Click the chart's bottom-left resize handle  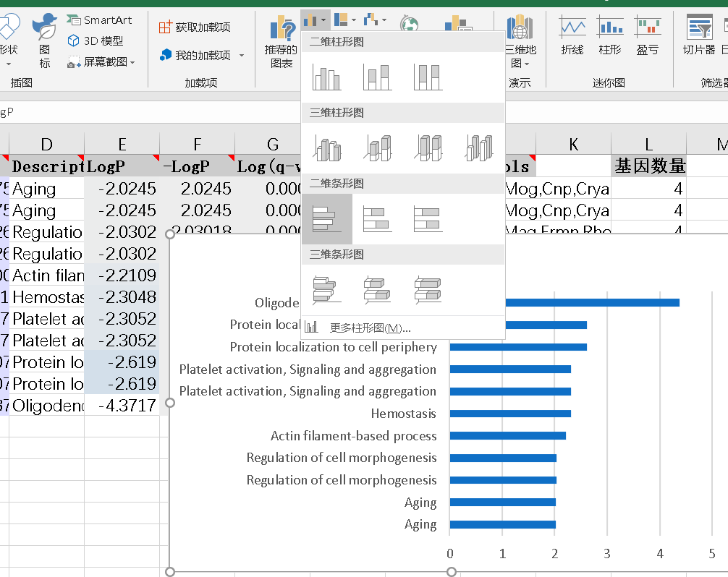coord(170,572)
